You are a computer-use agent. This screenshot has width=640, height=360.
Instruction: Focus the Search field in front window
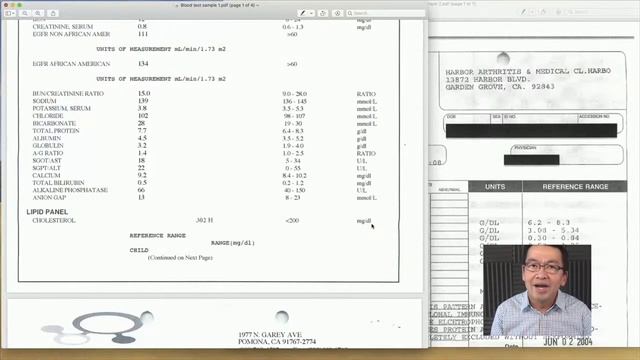coord(386,13)
